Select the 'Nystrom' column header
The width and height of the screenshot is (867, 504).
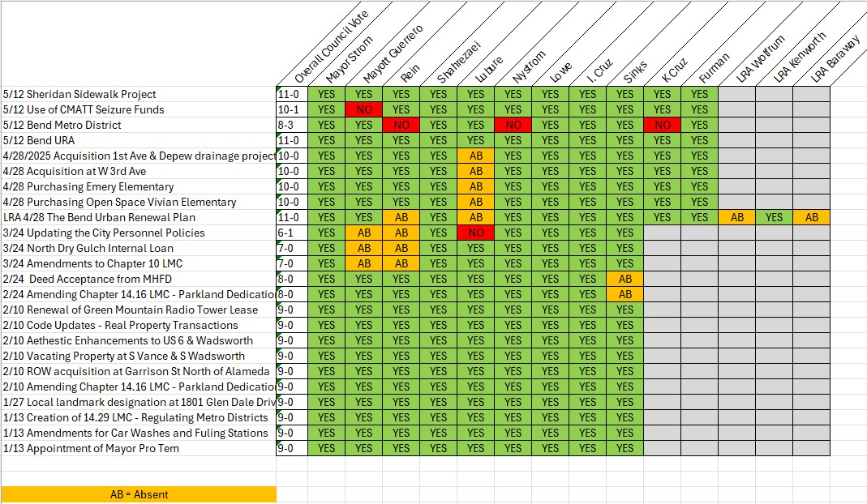click(x=529, y=66)
